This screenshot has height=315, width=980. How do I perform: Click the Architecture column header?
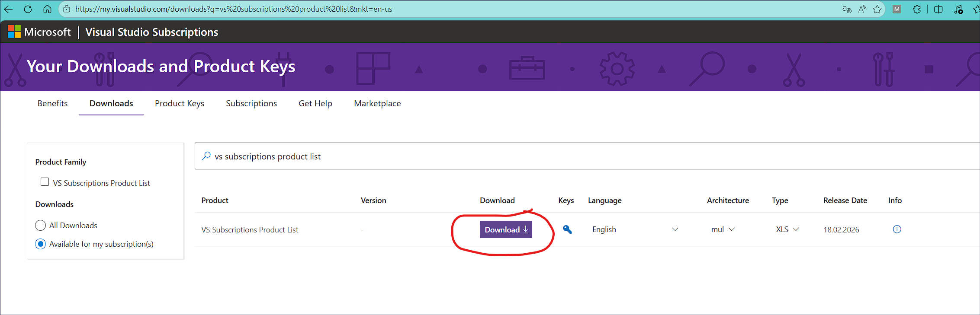pos(728,200)
